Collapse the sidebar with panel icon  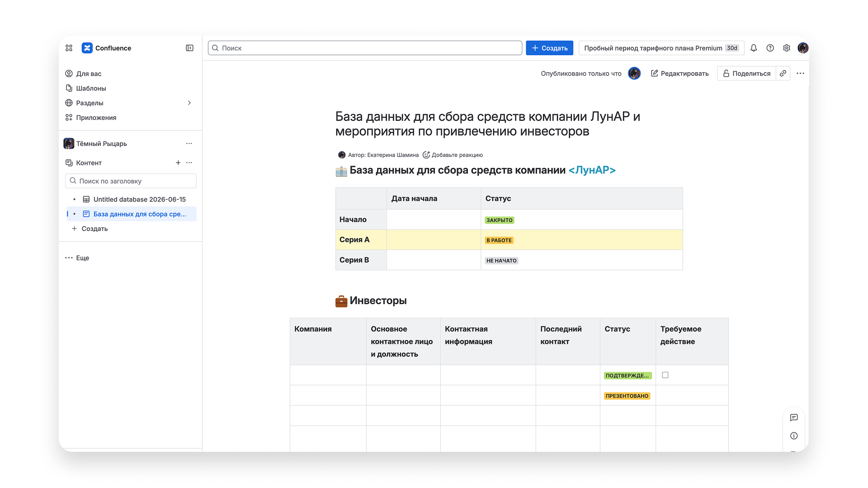point(189,48)
